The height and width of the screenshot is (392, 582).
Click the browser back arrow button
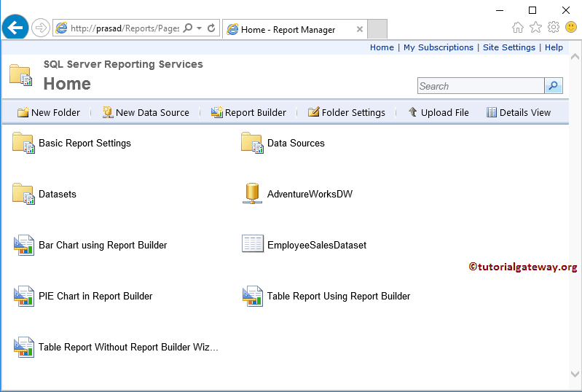click(15, 28)
